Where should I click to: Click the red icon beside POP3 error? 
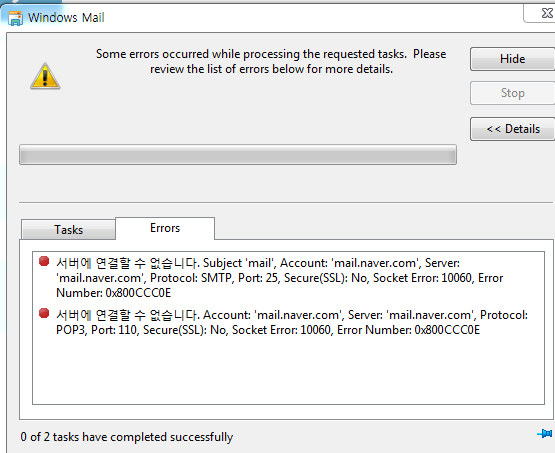[x=44, y=313]
